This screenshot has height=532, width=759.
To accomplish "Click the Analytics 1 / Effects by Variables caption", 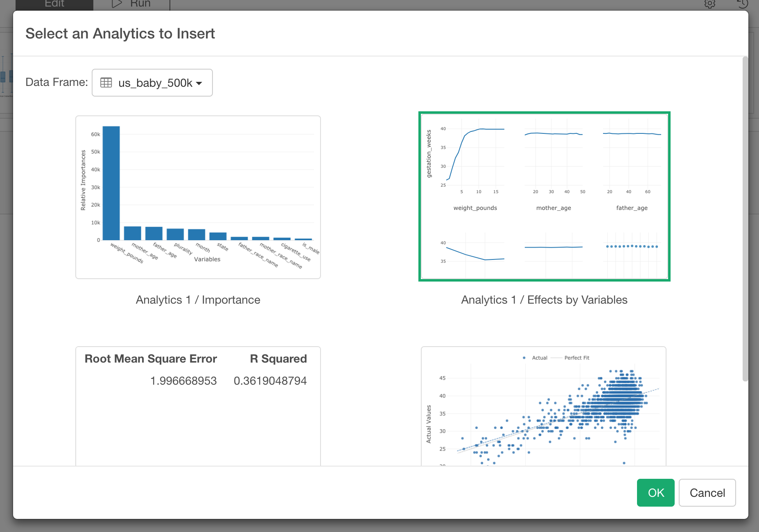I will [544, 300].
